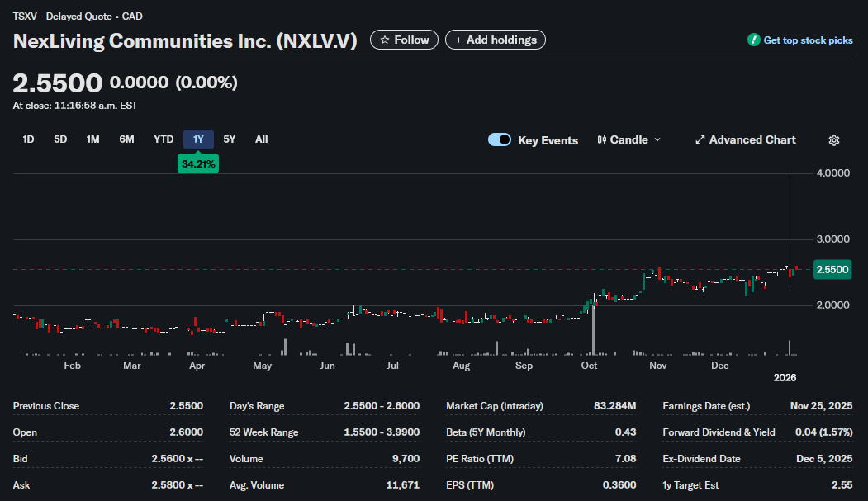
Task: Click the NexLiving Communities Inc. (NXLV.V) title
Action: (185, 41)
